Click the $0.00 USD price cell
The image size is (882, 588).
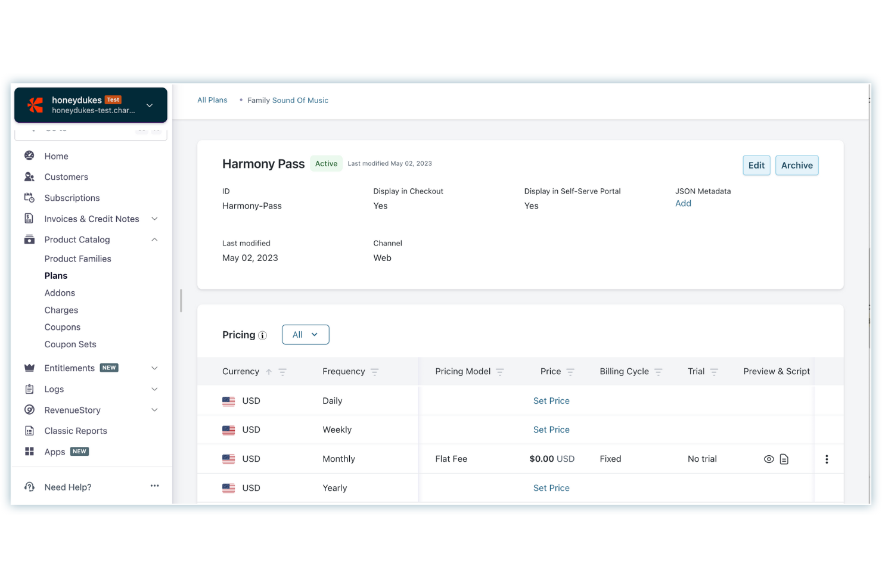[x=552, y=459]
